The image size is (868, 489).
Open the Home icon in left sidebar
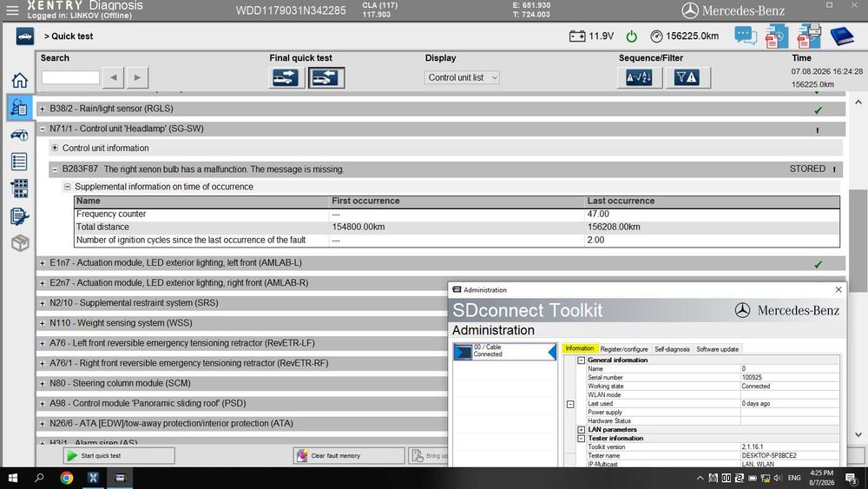pos(19,80)
